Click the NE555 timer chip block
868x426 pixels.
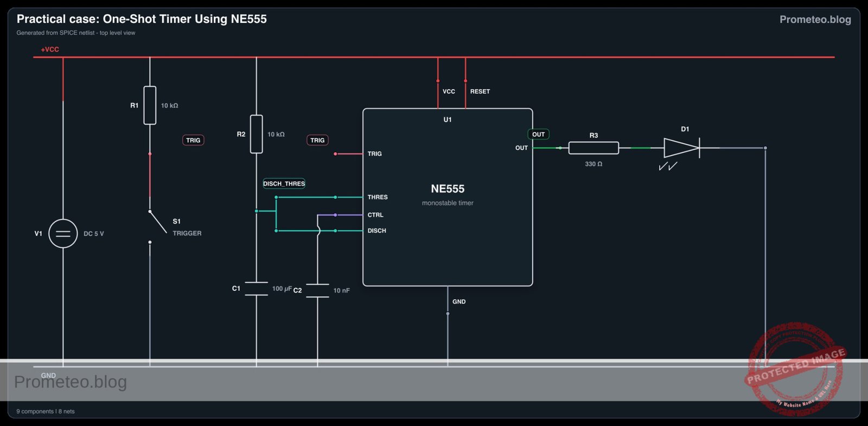point(448,197)
